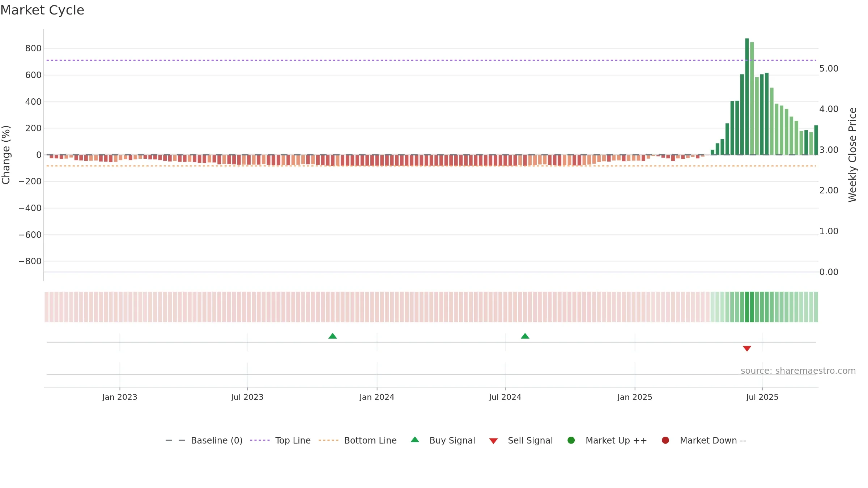
Task: Toggle the Top Line legend entry
Action: tap(280, 440)
